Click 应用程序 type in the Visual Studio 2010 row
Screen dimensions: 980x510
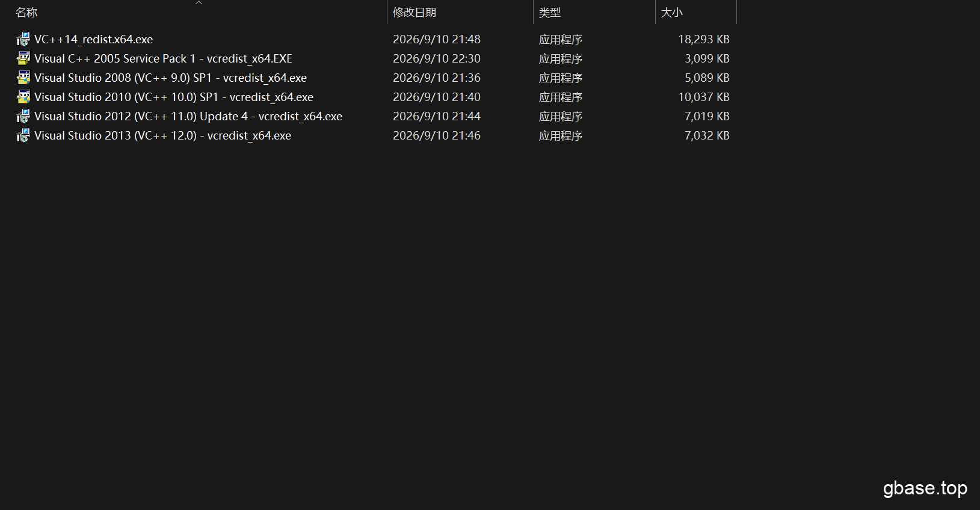click(x=561, y=97)
